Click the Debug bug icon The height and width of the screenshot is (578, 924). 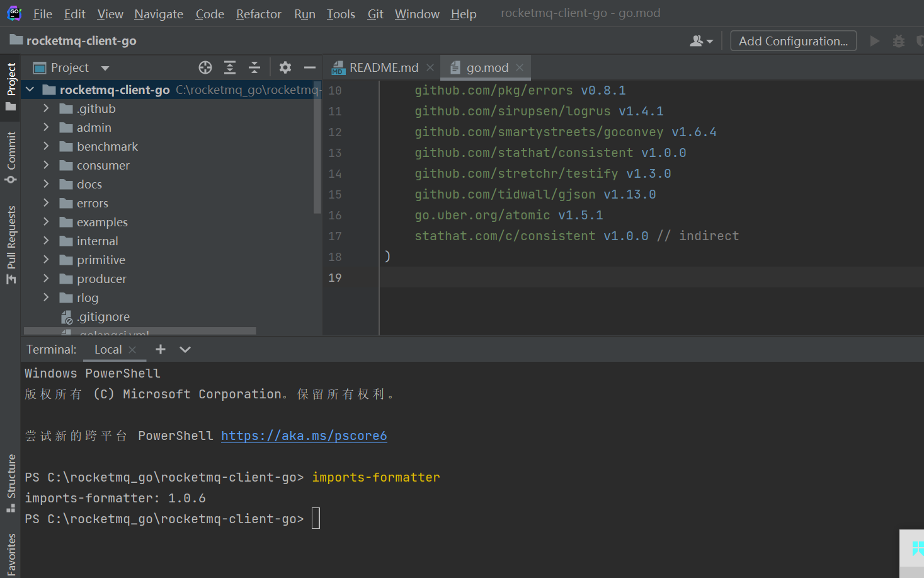pos(899,41)
